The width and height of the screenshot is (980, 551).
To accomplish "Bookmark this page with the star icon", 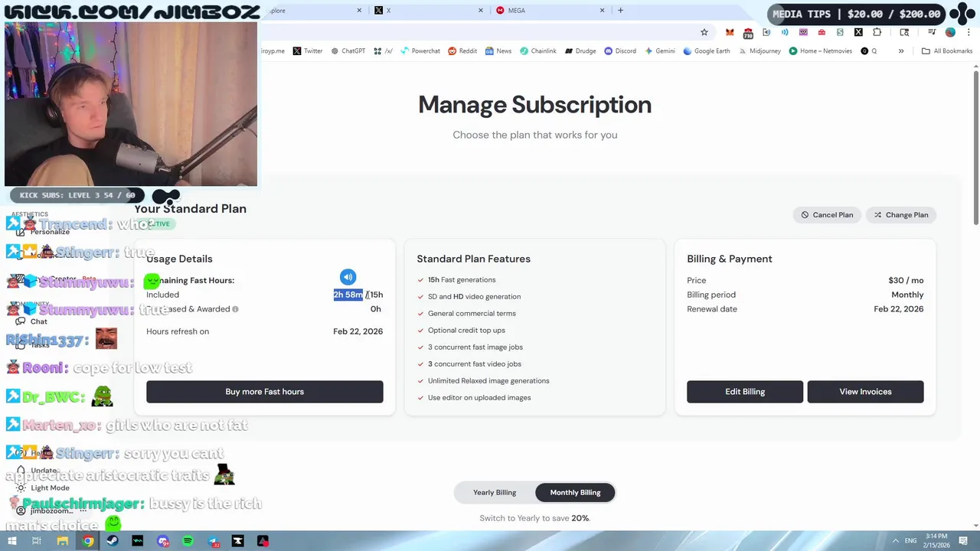I will 704,32.
